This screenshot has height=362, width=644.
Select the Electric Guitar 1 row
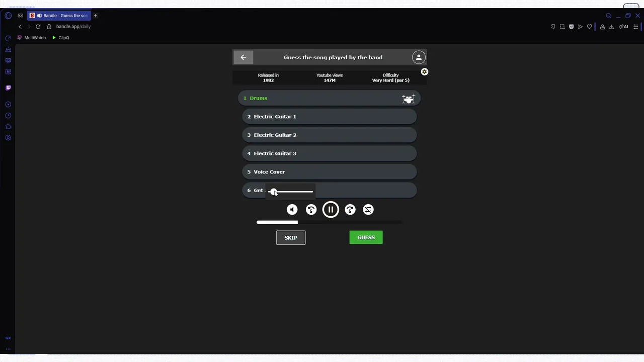point(330,117)
